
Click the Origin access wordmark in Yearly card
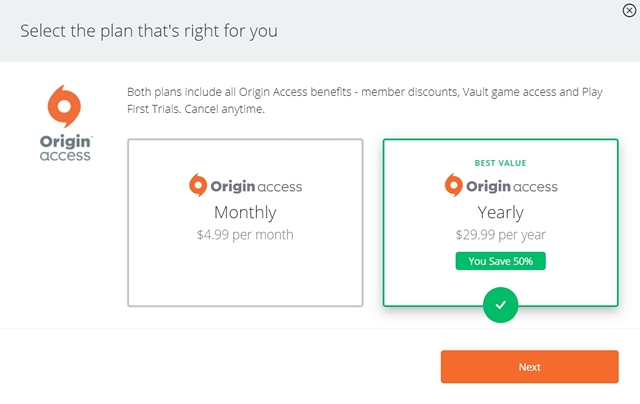tap(512, 186)
